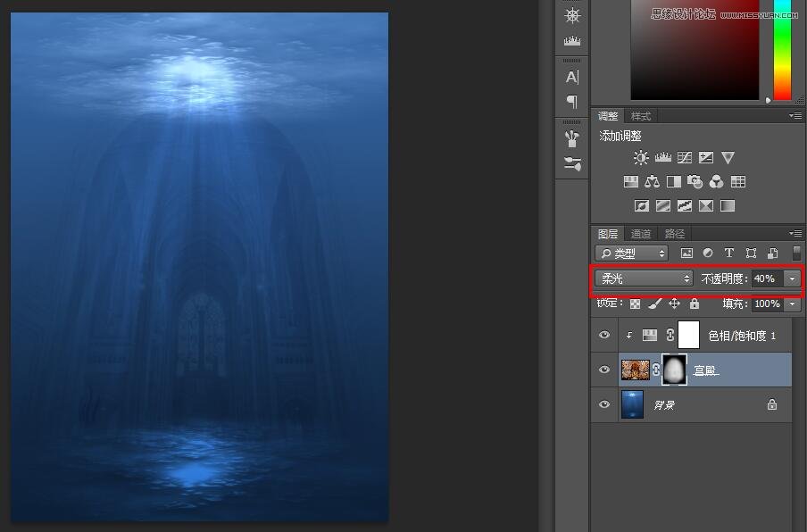
Task: Switch to the 图层 tab
Action: pos(607,234)
